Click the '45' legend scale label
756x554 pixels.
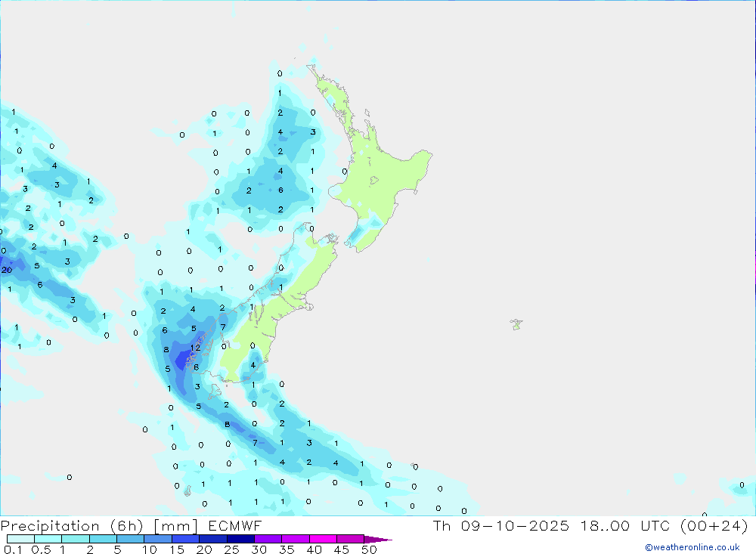click(x=342, y=549)
